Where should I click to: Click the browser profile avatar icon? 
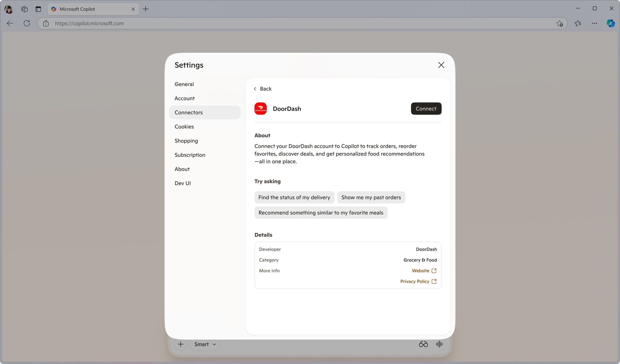click(9, 9)
